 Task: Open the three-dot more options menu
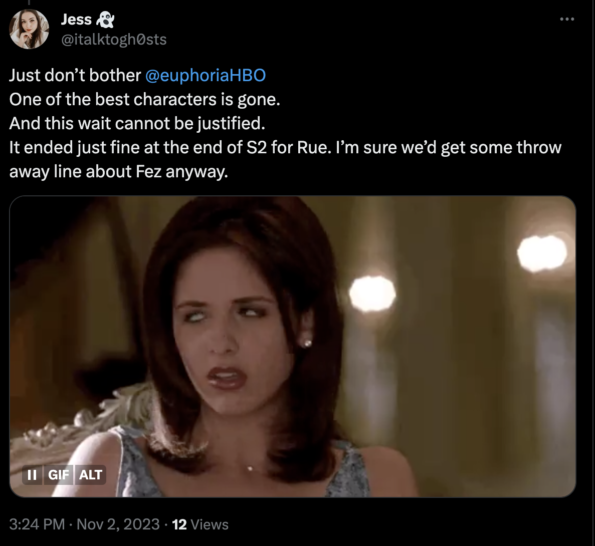click(567, 19)
